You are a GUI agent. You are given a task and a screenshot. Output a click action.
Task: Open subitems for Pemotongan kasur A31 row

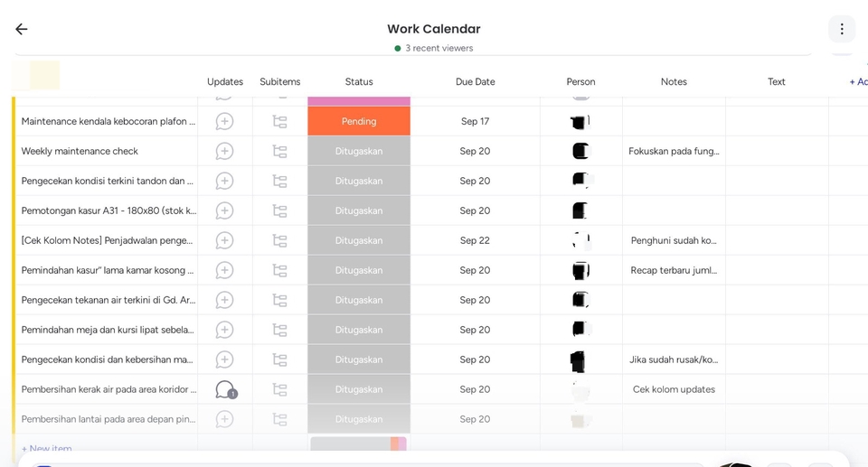(x=279, y=210)
